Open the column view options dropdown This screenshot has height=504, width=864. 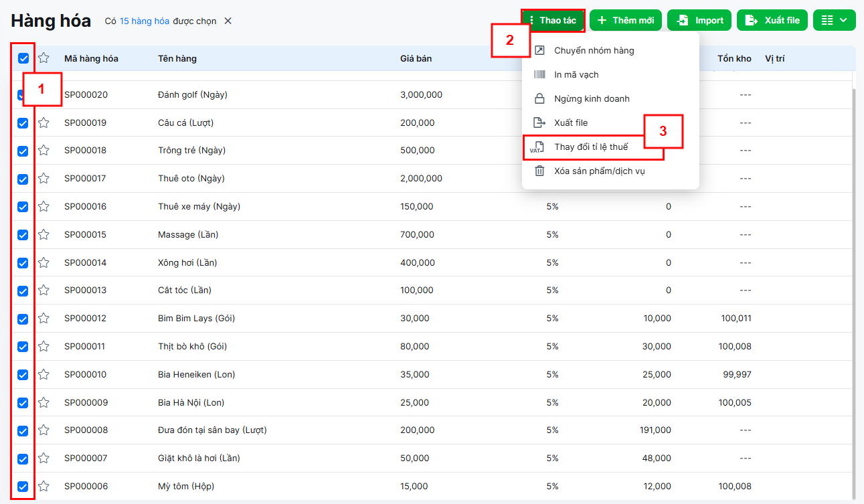pos(834,20)
